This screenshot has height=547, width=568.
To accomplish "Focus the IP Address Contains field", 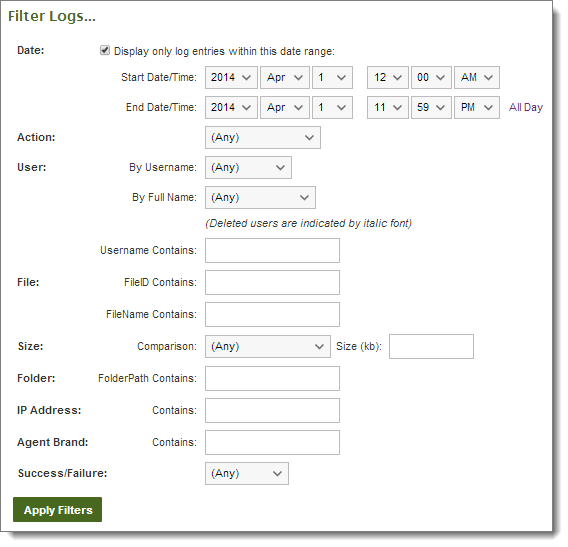I will [x=272, y=410].
